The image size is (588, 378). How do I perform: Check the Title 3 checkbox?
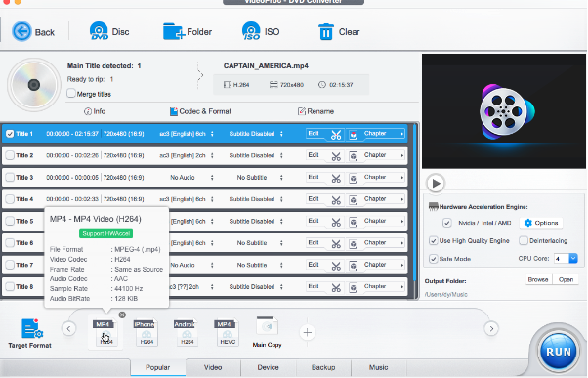click(x=10, y=177)
